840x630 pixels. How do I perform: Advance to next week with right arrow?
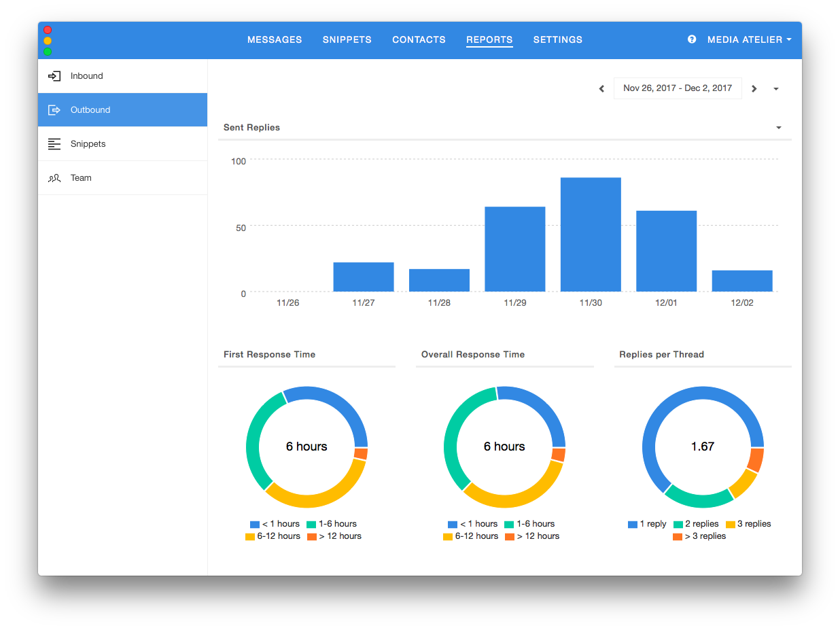click(754, 89)
